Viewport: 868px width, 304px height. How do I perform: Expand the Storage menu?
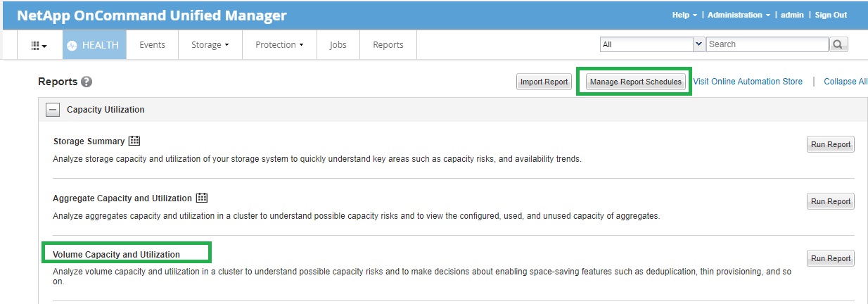[210, 45]
